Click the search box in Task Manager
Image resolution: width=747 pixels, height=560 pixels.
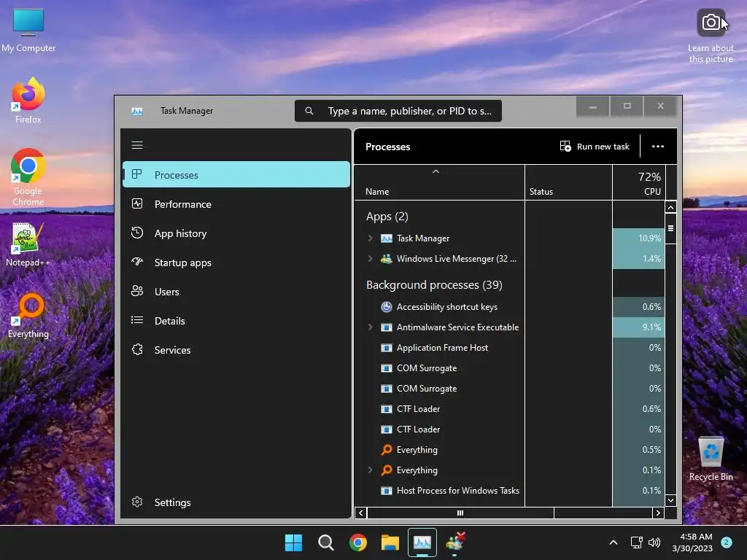[x=398, y=111]
